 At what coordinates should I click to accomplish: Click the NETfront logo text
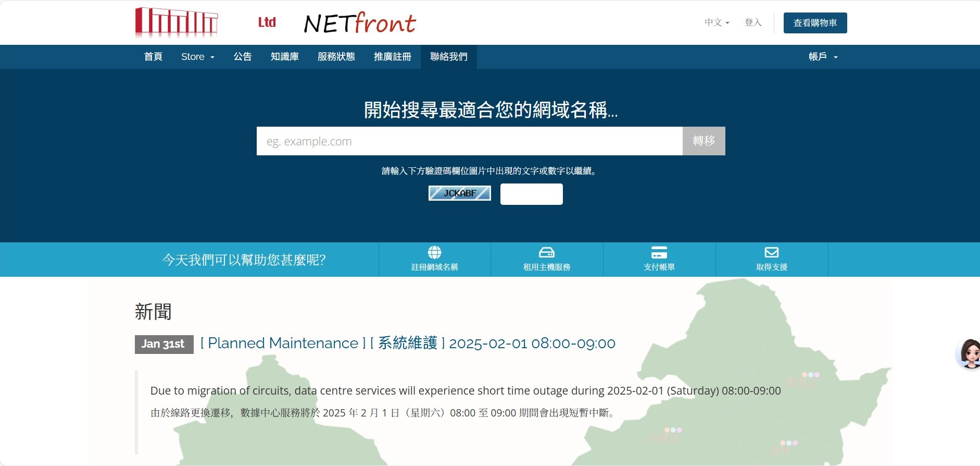click(x=360, y=23)
